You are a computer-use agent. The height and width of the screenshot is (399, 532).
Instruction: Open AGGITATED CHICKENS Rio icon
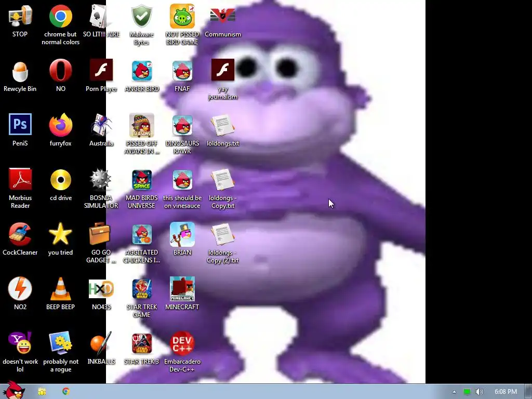pos(142,234)
